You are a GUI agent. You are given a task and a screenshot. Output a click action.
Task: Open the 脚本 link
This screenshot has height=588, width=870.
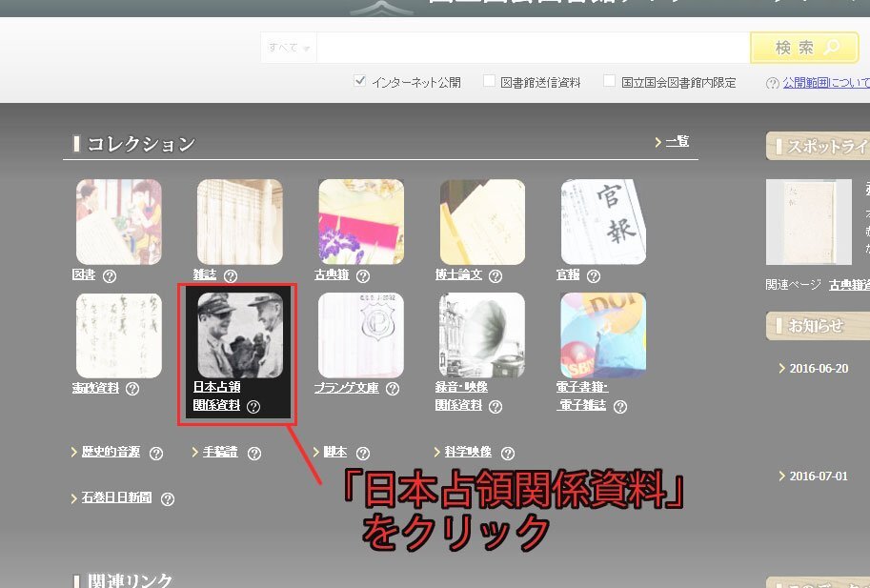pyautogui.click(x=335, y=452)
